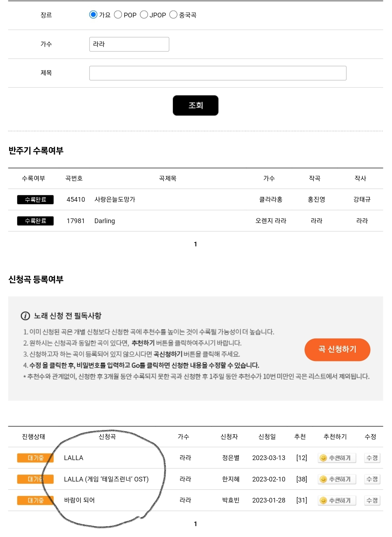Click 수정 for the request by 박효빈
Screen dimensions: 392x537
click(372, 501)
